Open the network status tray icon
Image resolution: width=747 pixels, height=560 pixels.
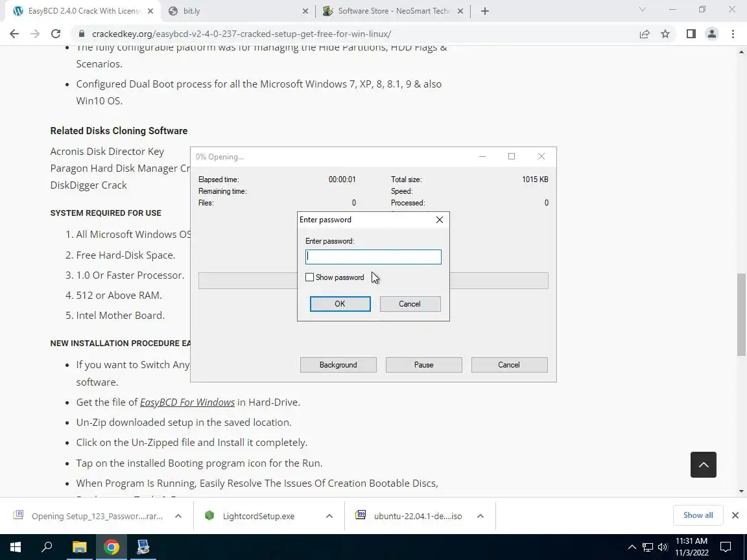[647, 547]
